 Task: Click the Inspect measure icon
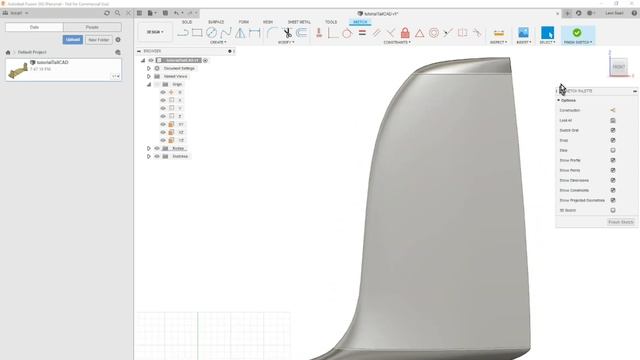tap(499, 33)
